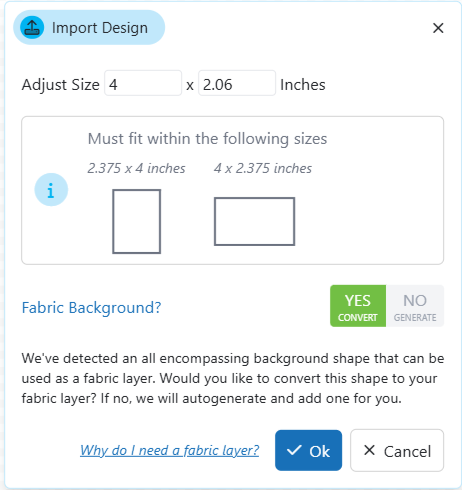
Task: Confirm the import with the Ok button
Action: [x=308, y=450]
